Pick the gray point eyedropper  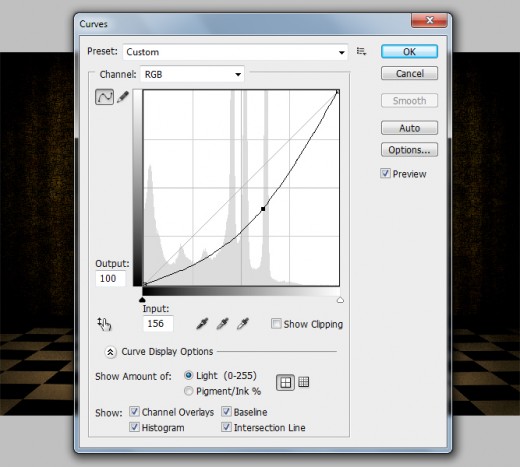coord(222,323)
